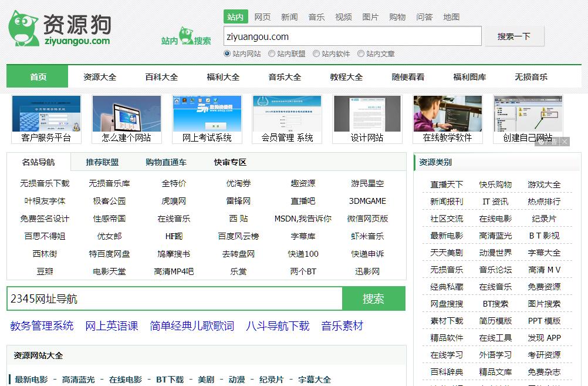Click the 站内搜索 dog mascot icon
The image size is (588, 386).
pyautogui.click(x=186, y=36)
